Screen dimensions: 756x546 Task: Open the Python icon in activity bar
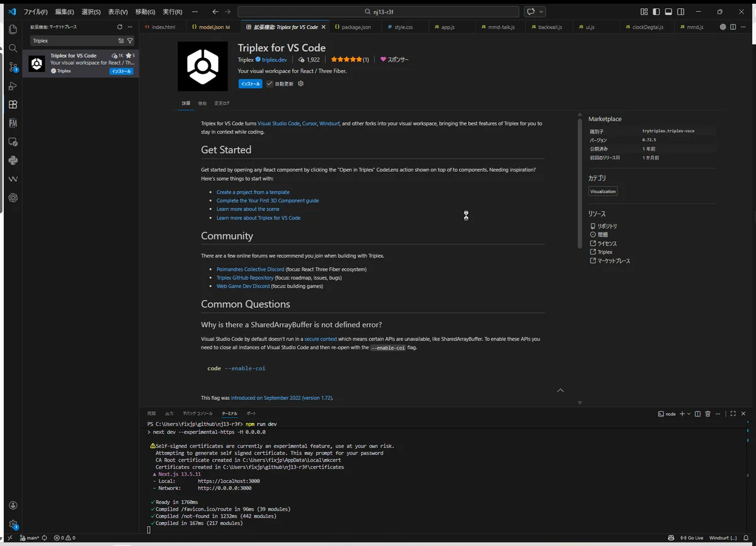13,161
